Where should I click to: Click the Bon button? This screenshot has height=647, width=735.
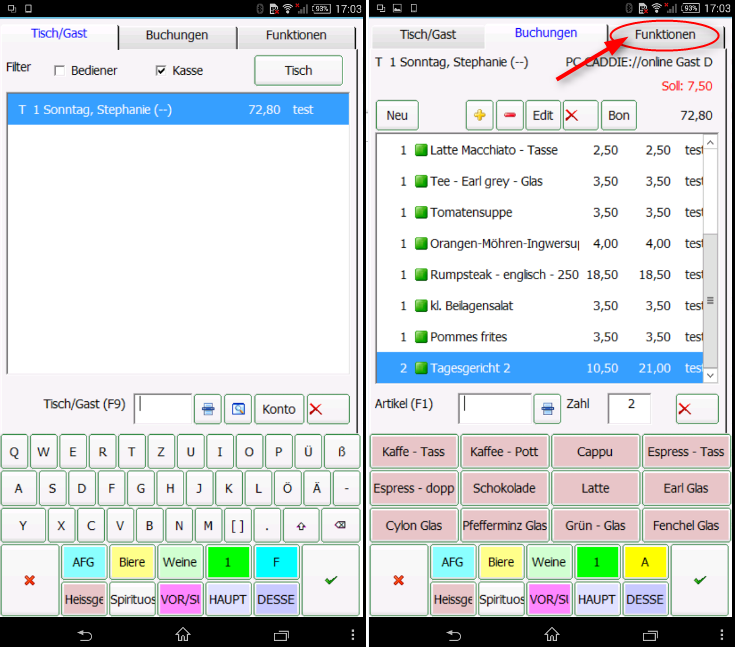click(x=619, y=115)
